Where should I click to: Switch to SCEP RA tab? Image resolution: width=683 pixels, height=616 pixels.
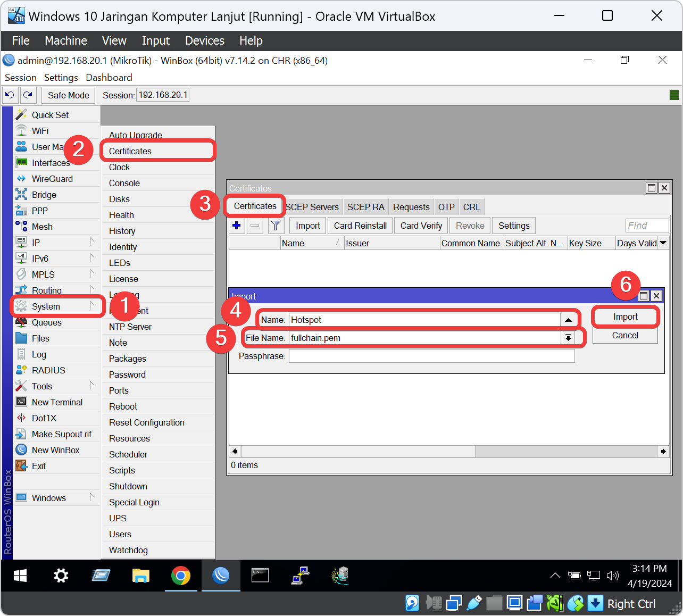(x=366, y=207)
